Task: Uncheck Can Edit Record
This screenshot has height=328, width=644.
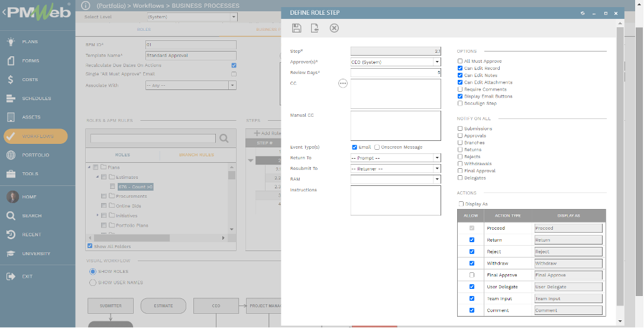Action: click(x=460, y=68)
